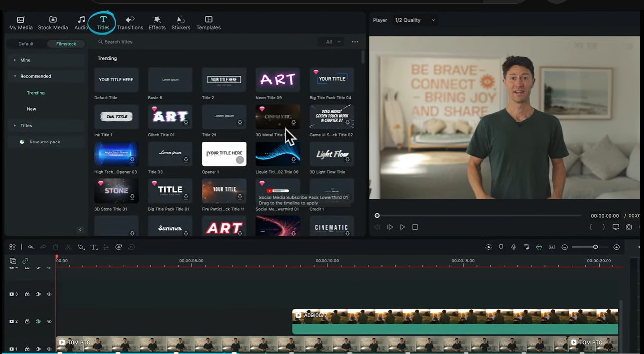Open the Player quality dropdown
The width and height of the screenshot is (644, 354).
point(415,20)
